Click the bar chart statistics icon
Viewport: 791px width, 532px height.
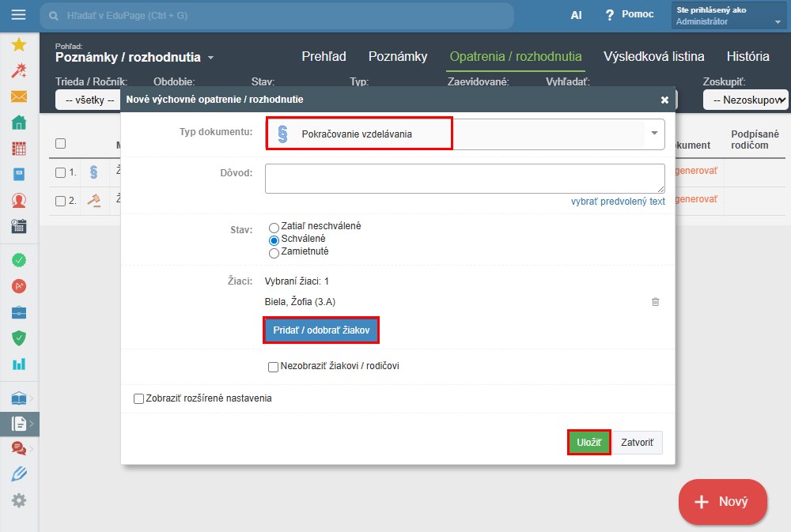pos(19,364)
